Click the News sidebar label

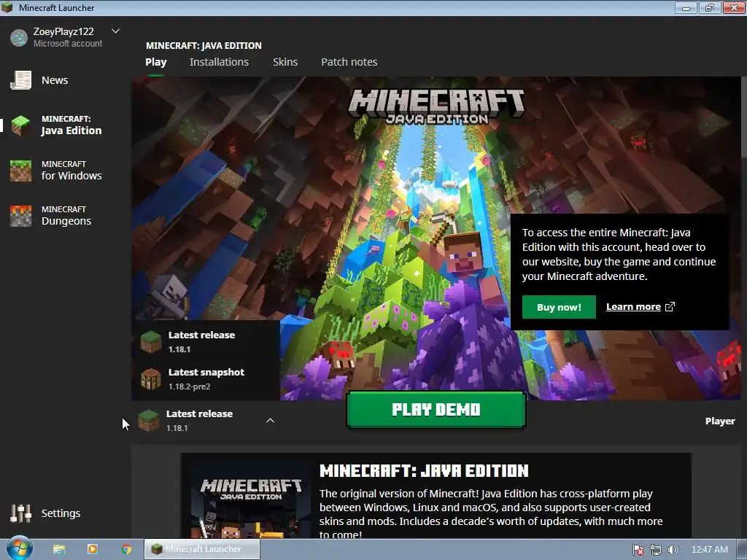tap(55, 80)
